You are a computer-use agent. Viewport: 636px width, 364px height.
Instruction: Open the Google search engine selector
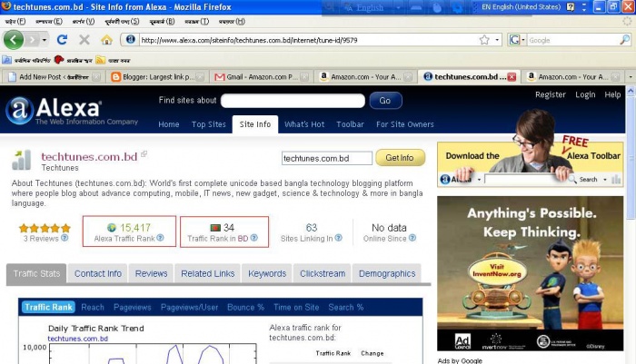(517, 40)
